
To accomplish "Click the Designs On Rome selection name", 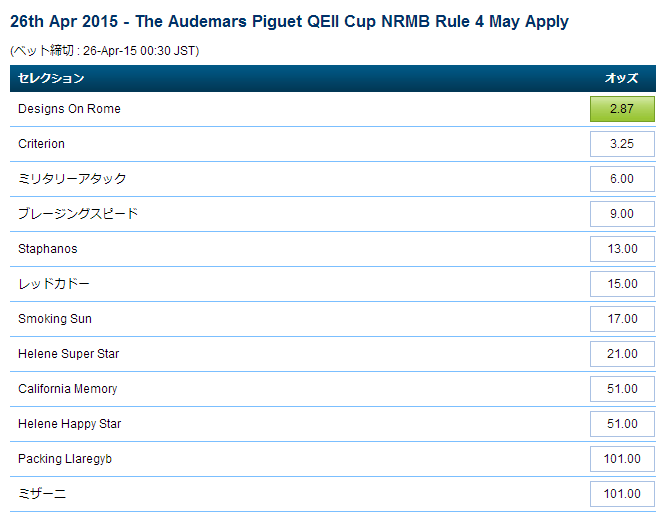I will point(69,109).
